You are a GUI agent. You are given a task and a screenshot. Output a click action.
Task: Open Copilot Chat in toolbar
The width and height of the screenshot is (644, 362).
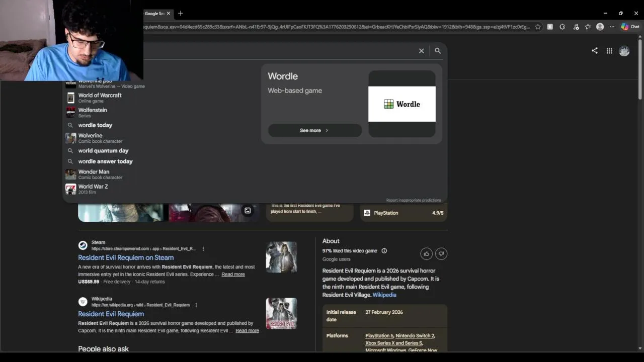(630, 27)
